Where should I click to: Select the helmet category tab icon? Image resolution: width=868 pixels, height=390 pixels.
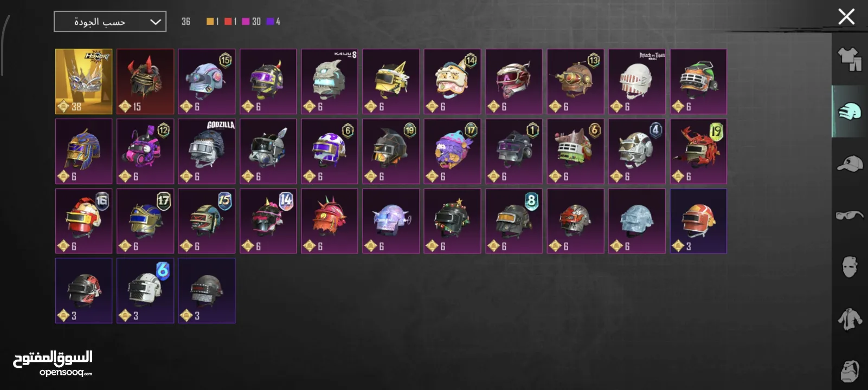(850, 111)
